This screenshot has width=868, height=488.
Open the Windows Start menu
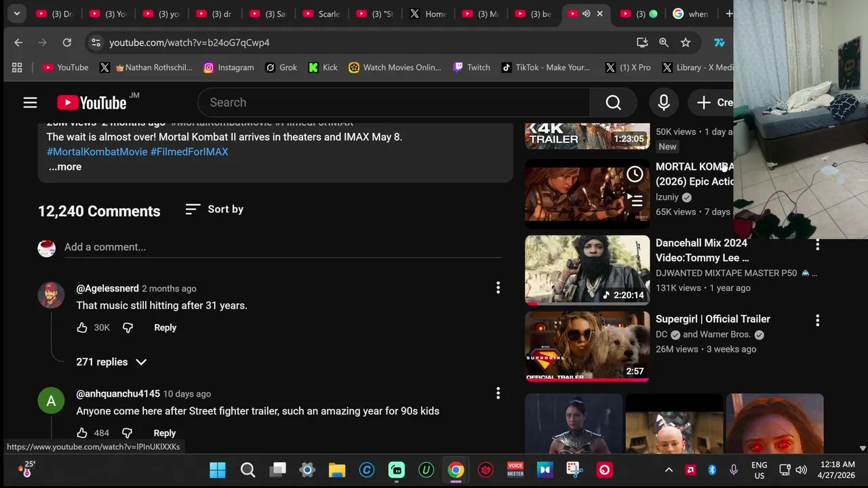[x=218, y=470]
